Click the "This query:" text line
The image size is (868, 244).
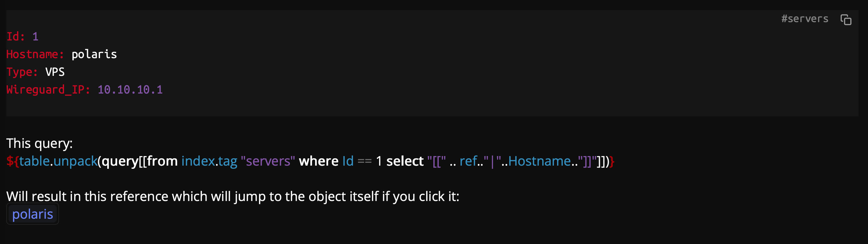click(39, 143)
